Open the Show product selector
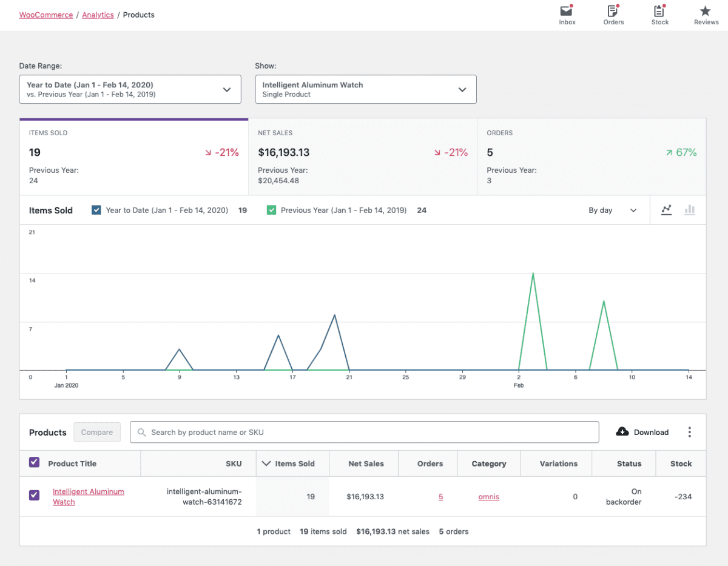Image resolution: width=728 pixels, height=566 pixels. (365, 89)
